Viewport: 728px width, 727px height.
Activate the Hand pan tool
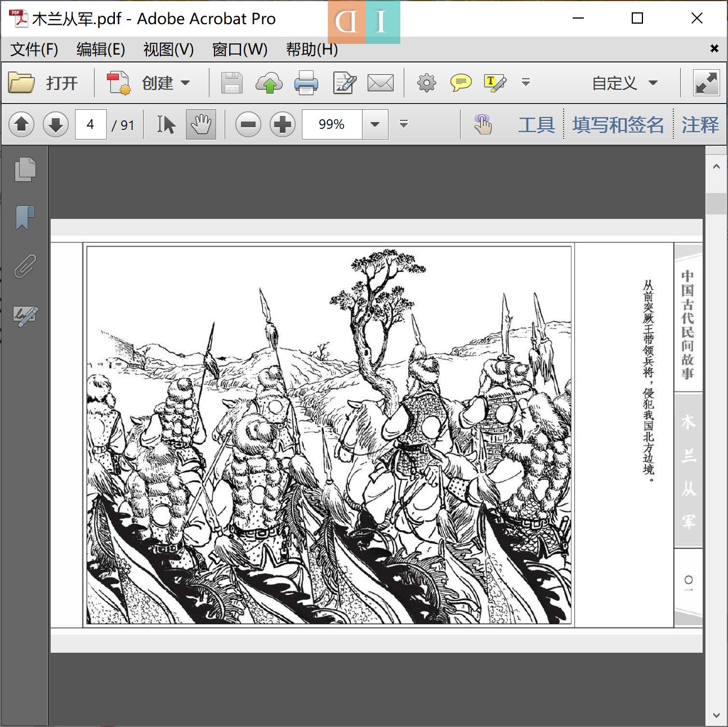point(201,124)
